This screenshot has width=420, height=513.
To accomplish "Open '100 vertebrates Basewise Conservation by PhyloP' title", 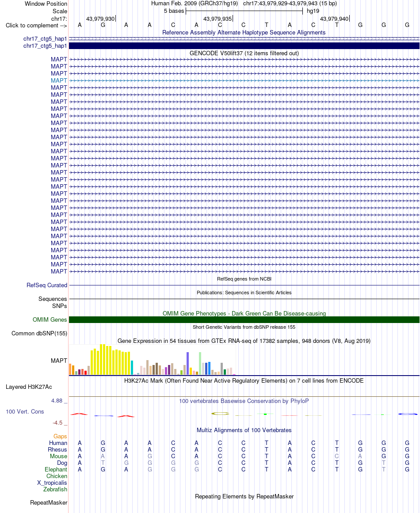I will click(x=244, y=401).
